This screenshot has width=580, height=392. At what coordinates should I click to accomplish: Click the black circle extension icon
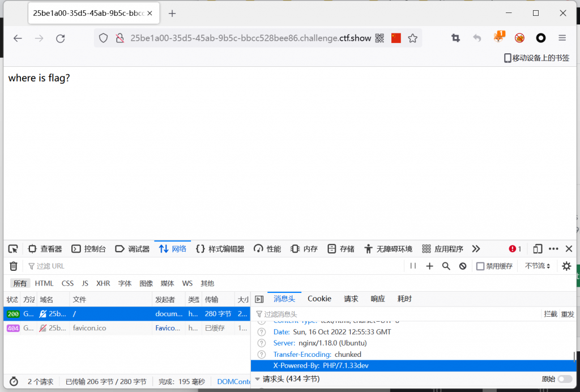pos(541,38)
